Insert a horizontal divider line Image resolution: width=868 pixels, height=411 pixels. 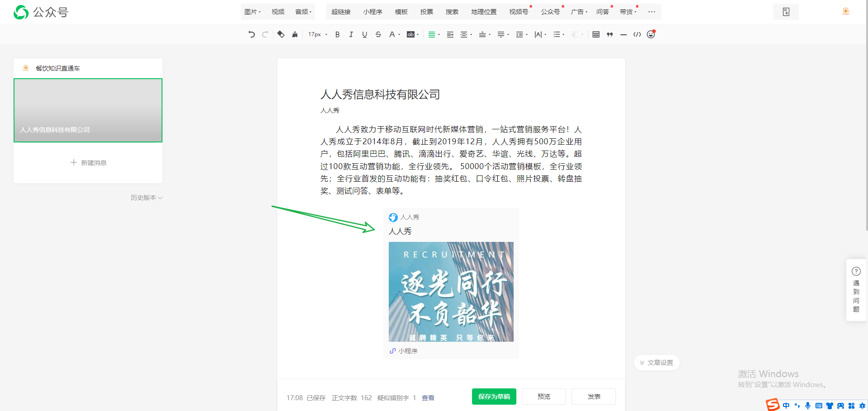(624, 34)
